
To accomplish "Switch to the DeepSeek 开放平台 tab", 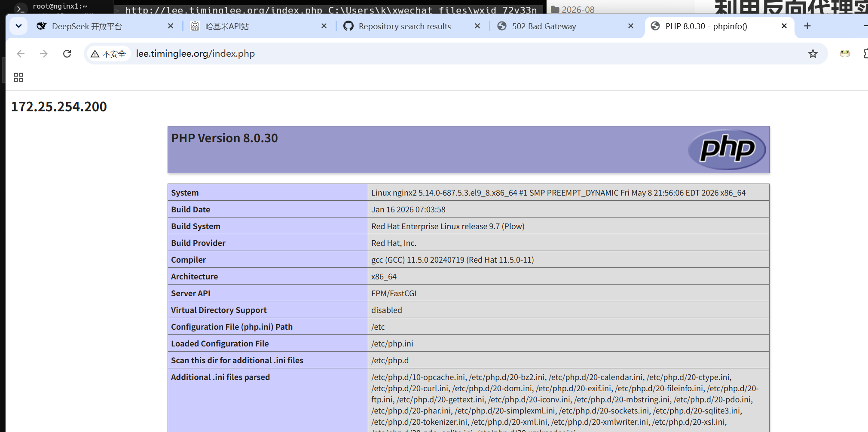I will point(87,26).
